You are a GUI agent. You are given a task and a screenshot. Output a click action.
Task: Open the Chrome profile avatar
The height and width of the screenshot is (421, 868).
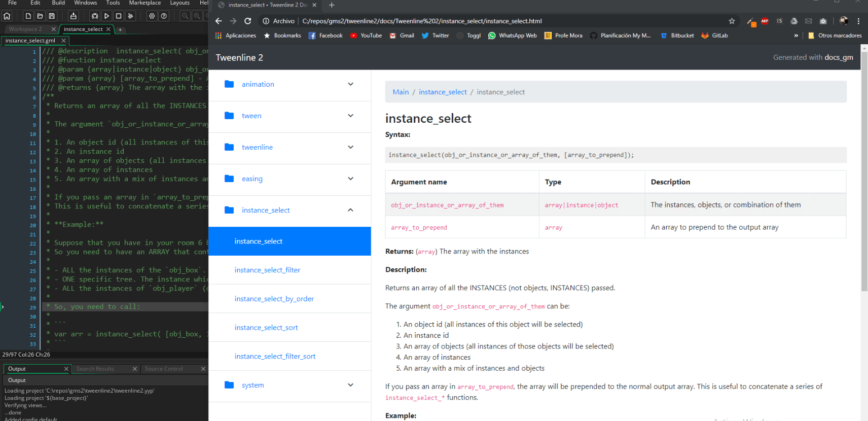(844, 21)
